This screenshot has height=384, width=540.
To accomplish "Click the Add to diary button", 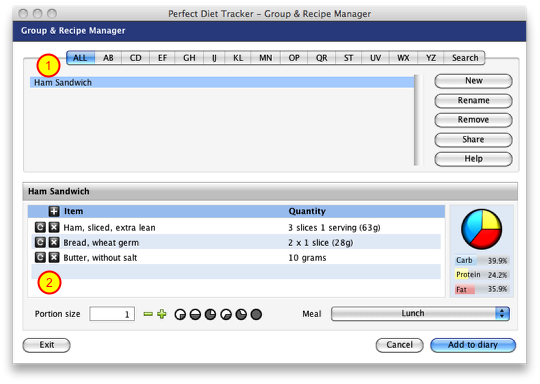I will tap(473, 345).
